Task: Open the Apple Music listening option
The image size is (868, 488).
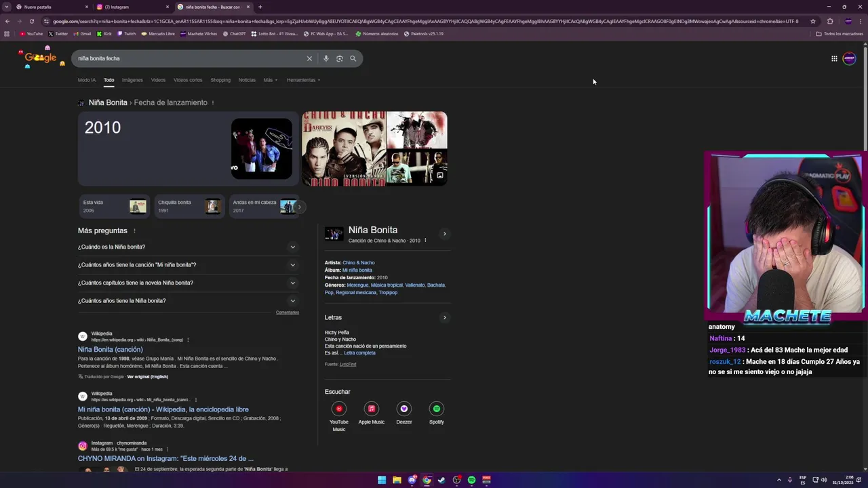Action: coord(372,413)
